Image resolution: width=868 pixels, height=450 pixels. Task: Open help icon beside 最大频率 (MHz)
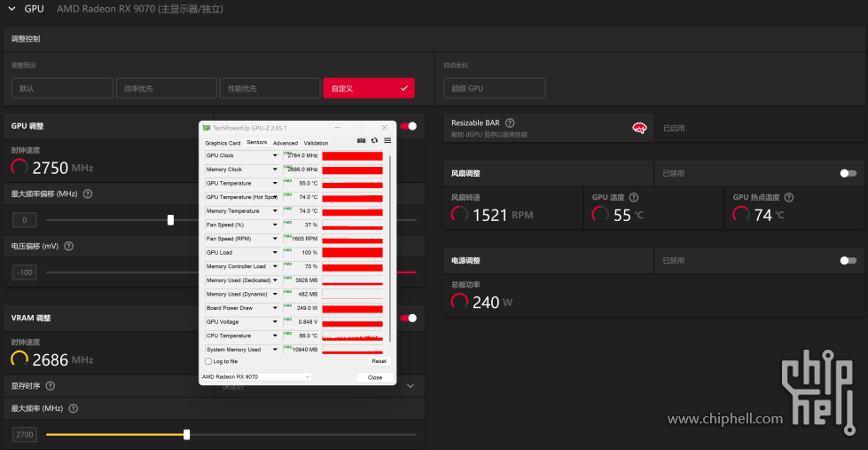(x=73, y=408)
